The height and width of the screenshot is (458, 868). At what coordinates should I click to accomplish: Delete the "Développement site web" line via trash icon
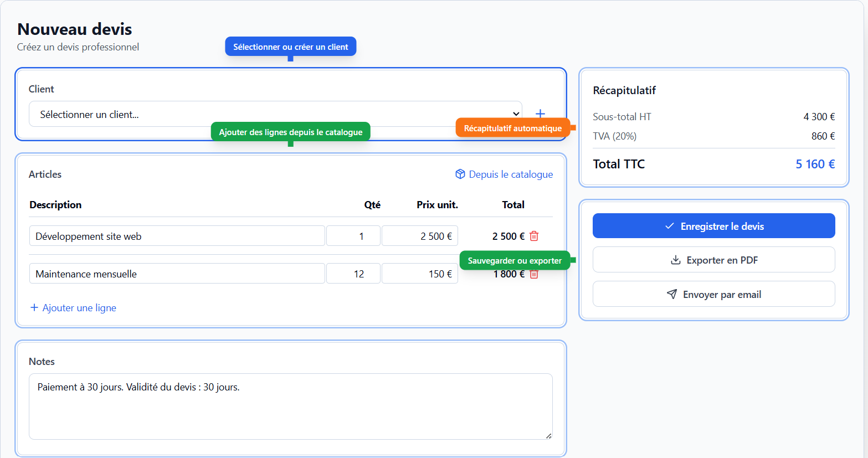pyautogui.click(x=533, y=235)
